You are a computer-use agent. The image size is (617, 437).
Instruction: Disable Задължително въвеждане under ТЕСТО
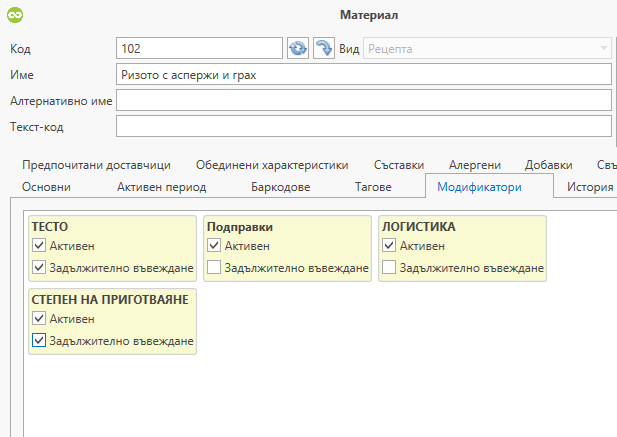pyautogui.click(x=39, y=267)
